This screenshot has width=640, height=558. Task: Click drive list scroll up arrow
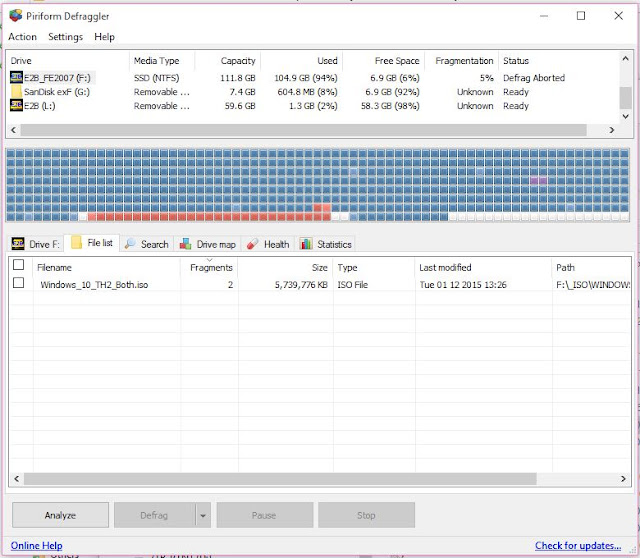coord(625,59)
